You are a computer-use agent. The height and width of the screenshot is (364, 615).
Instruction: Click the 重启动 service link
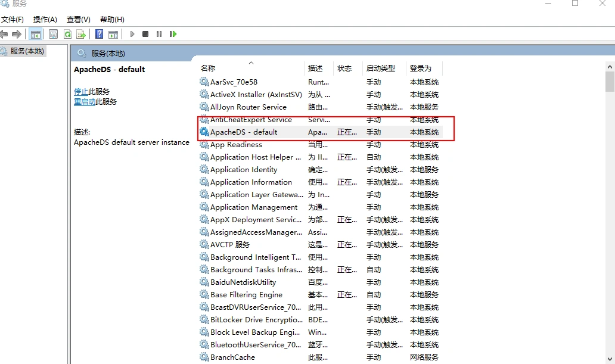[85, 102]
